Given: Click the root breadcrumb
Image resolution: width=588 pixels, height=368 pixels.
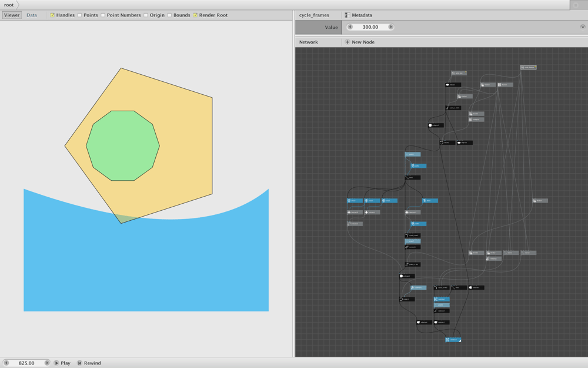Looking at the screenshot, I should (x=9, y=5).
